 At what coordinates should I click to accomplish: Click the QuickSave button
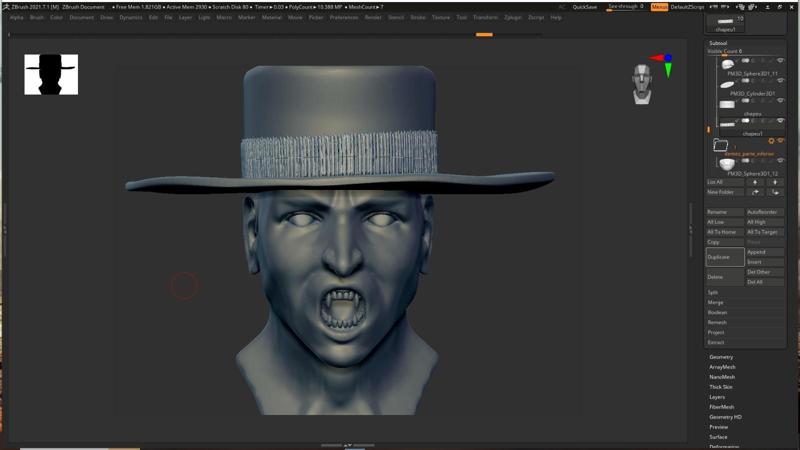pos(585,7)
